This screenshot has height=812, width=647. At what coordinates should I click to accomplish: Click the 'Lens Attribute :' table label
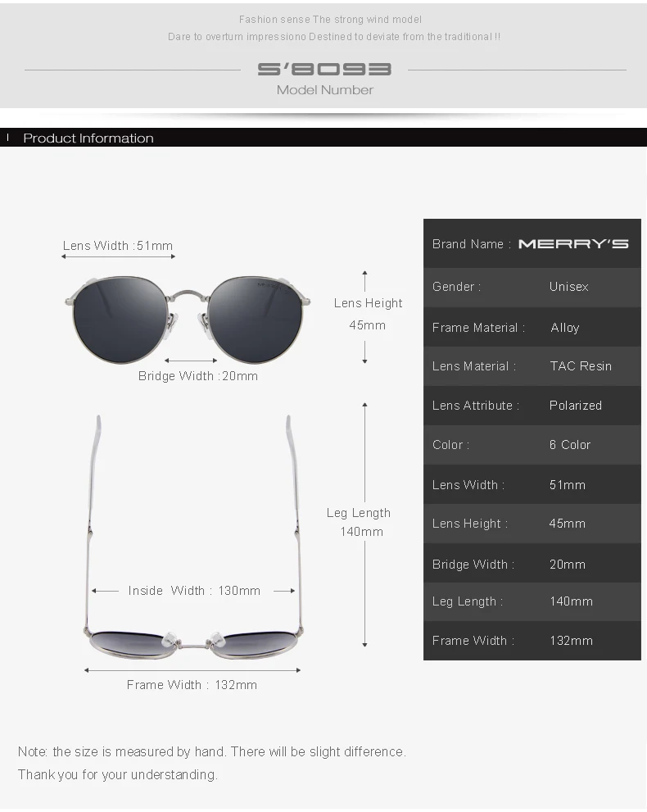(476, 406)
